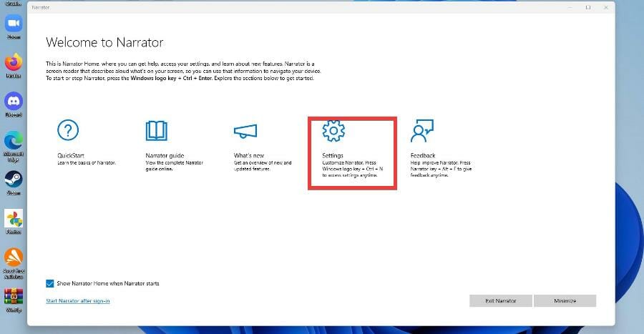Open the Narrator guide book icon
Image resolution: width=644 pixels, height=334 pixels.
pyautogui.click(x=157, y=131)
